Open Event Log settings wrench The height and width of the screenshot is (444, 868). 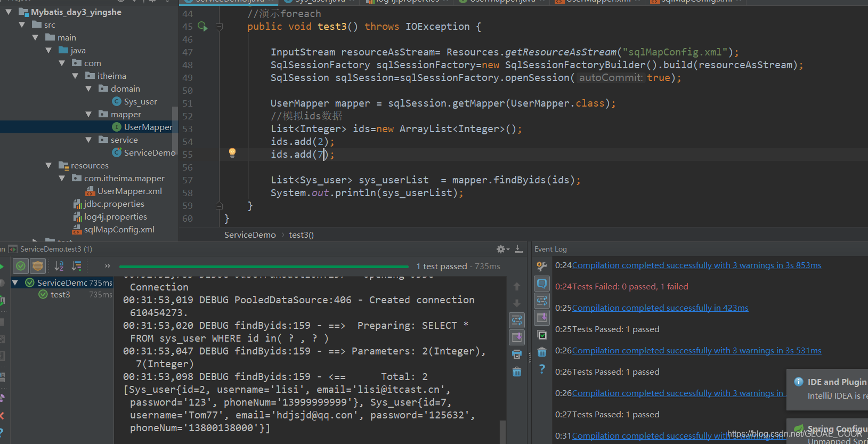(542, 266)
